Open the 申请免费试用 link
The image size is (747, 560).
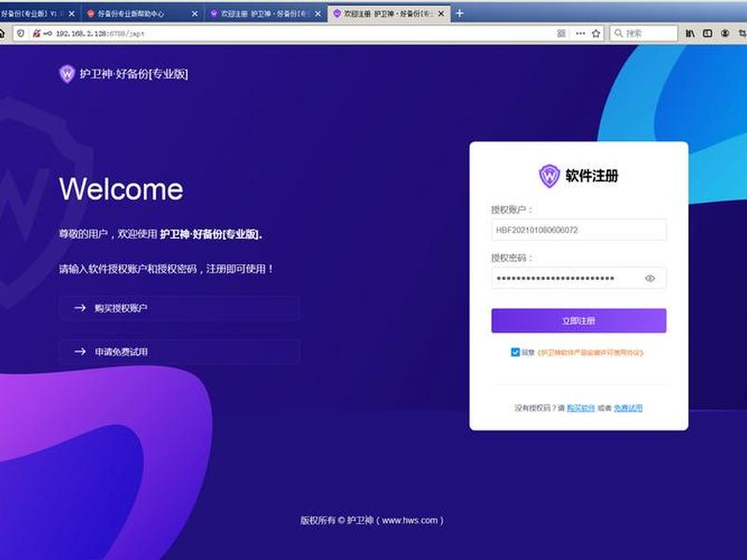[179, 352]
